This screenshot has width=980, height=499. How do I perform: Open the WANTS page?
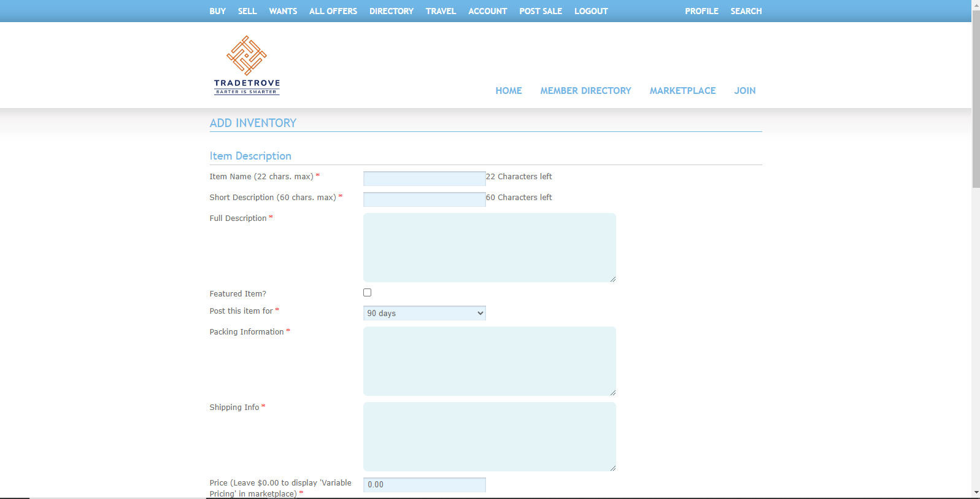pos(283,11)
